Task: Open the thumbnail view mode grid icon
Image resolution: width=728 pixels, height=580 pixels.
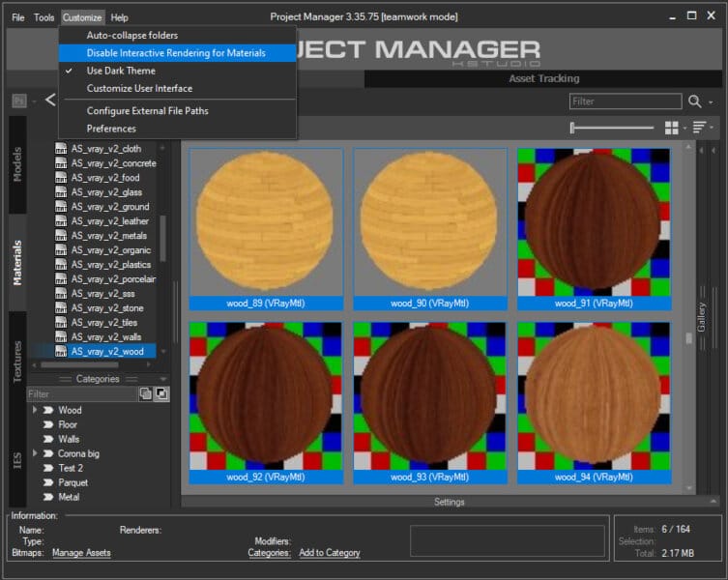Action: click(671, 128)
